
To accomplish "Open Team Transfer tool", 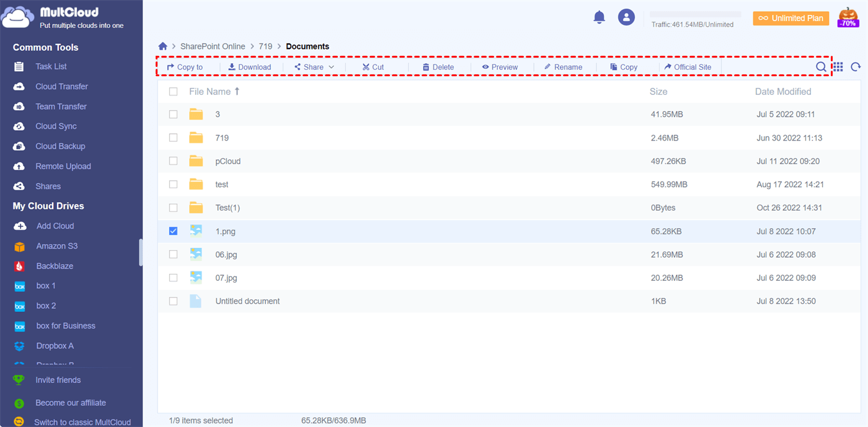I will pyautogui.click(x=61, y=107).
